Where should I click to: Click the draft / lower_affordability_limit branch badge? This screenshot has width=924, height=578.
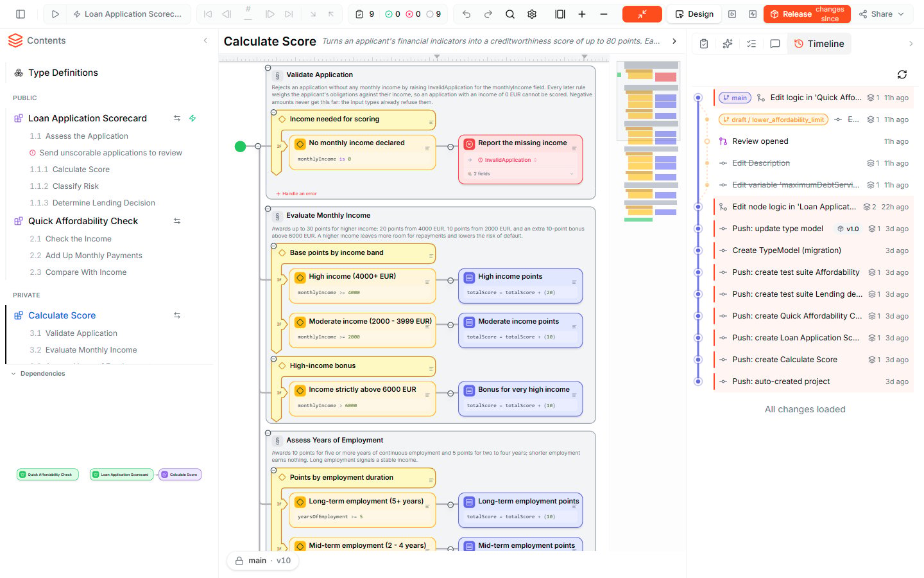pyautogui.click(x=773, y=119)
